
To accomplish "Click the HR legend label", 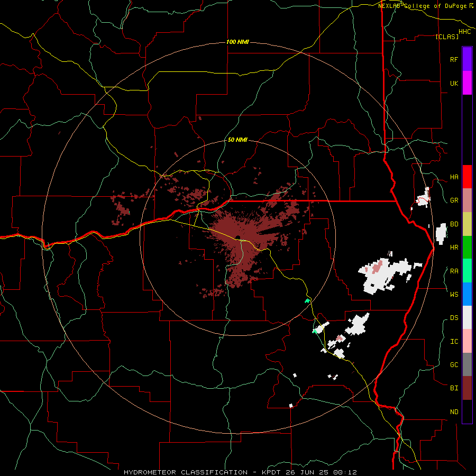I will (454, 248).
